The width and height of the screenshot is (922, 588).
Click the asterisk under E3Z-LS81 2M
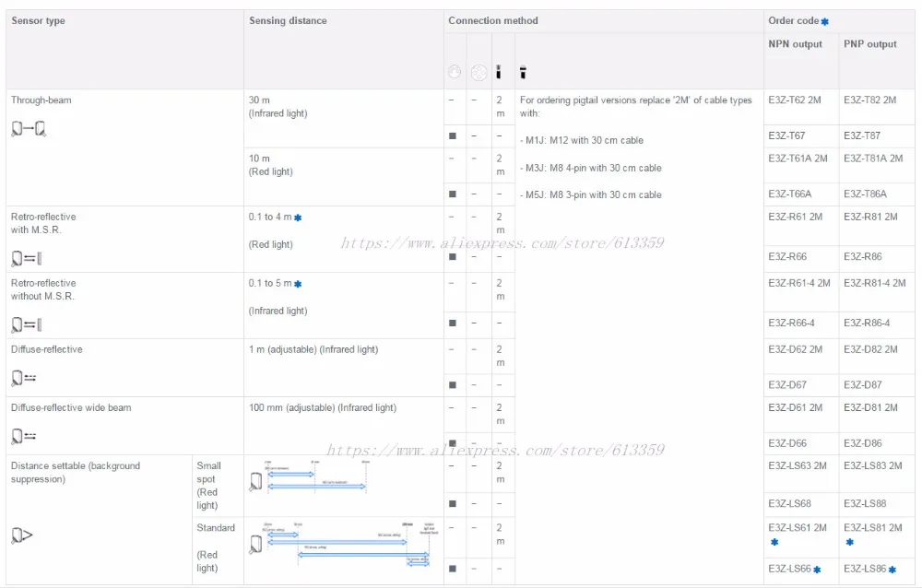[850, 542]
